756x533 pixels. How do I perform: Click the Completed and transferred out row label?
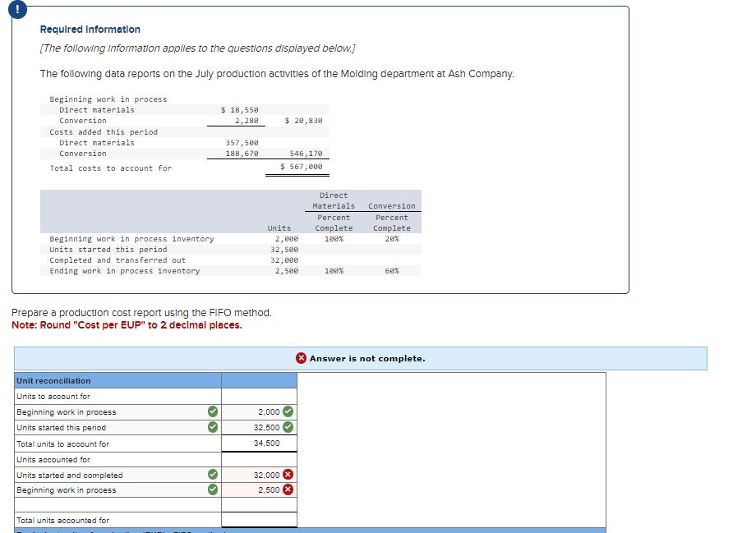click(118, 260)
